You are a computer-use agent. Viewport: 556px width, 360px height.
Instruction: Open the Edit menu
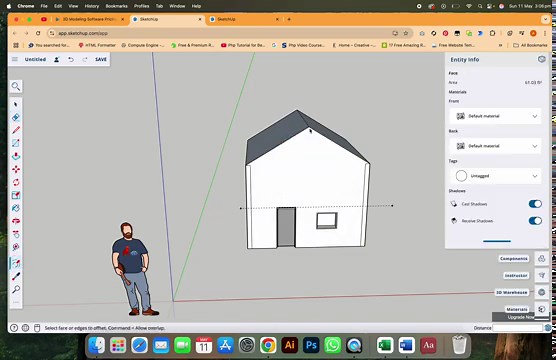(58, 6)
